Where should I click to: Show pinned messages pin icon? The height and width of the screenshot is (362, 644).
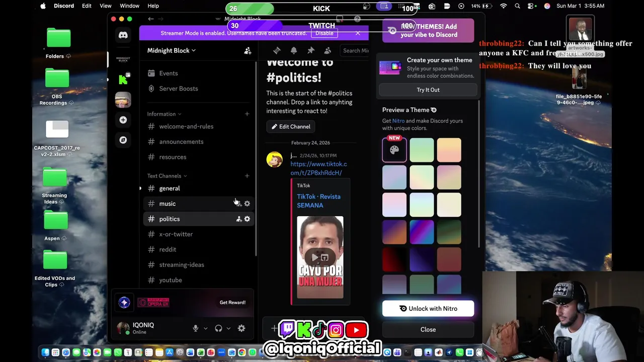pyautogui.click(x=311, y=50)
